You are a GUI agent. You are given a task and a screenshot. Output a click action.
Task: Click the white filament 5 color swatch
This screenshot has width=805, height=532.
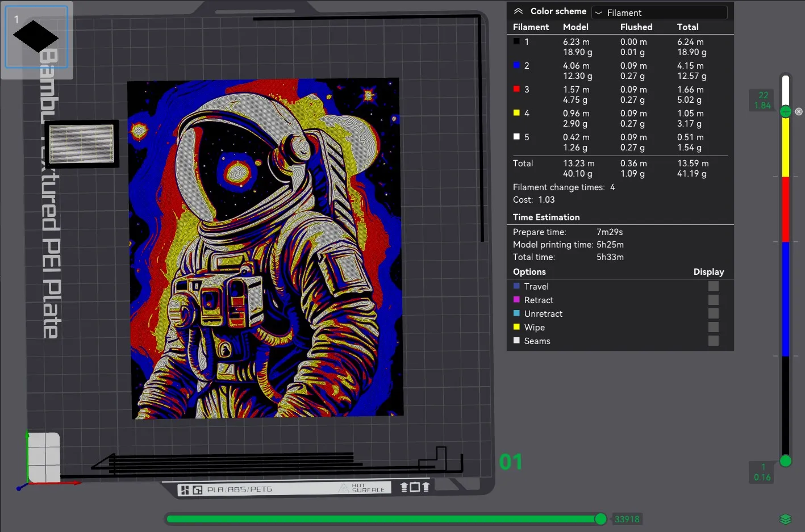click(x=516, y=137)
